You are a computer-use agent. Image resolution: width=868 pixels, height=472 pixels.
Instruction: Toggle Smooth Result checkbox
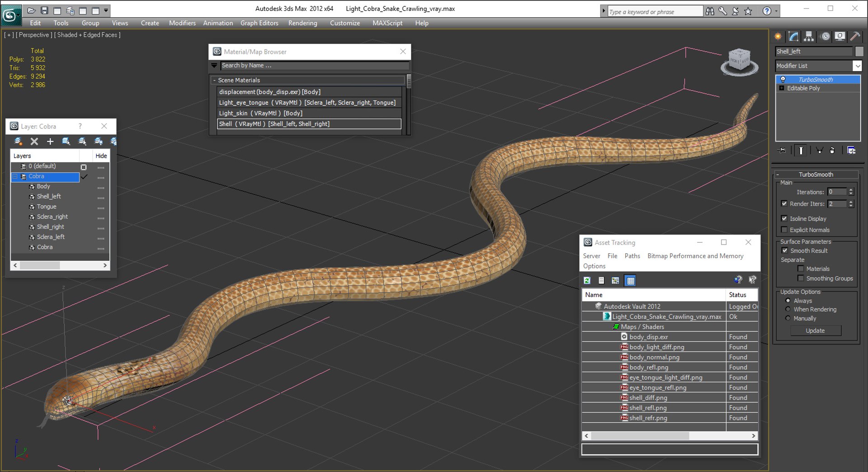[785, 250]
